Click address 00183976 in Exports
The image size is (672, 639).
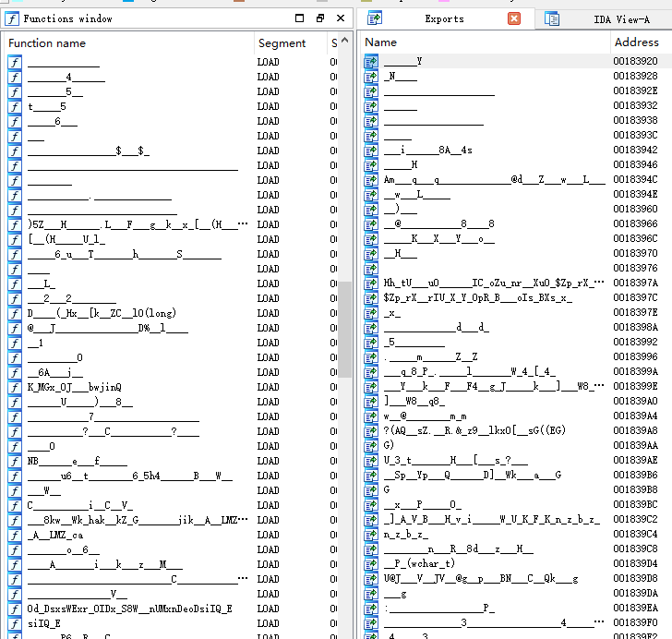[x=635, y=268]
